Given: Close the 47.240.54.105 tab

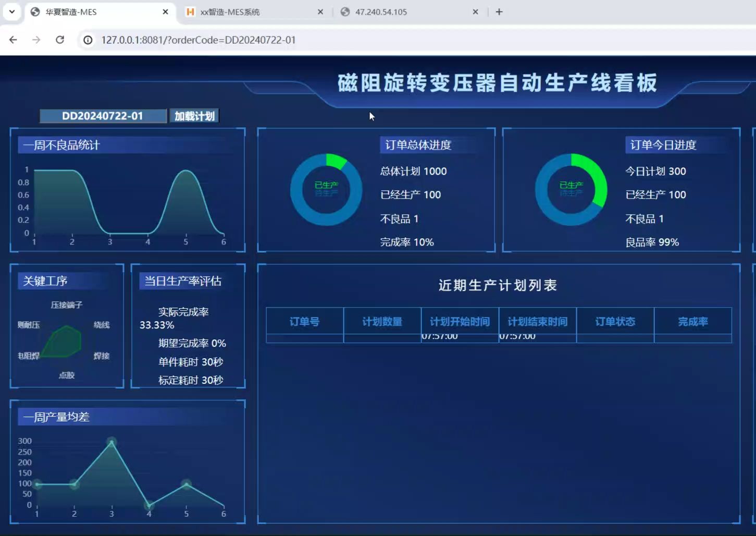Looking at the screenshot, I should pos(475,12).
